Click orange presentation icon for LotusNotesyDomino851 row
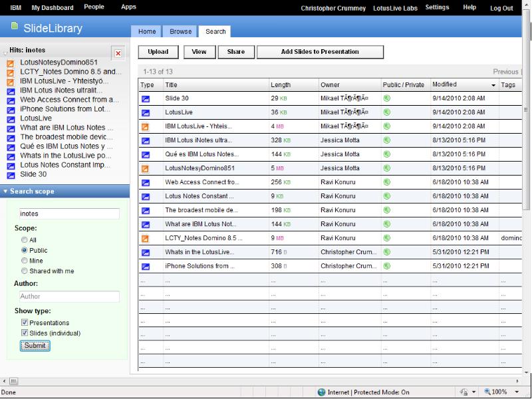 (146, 168)
